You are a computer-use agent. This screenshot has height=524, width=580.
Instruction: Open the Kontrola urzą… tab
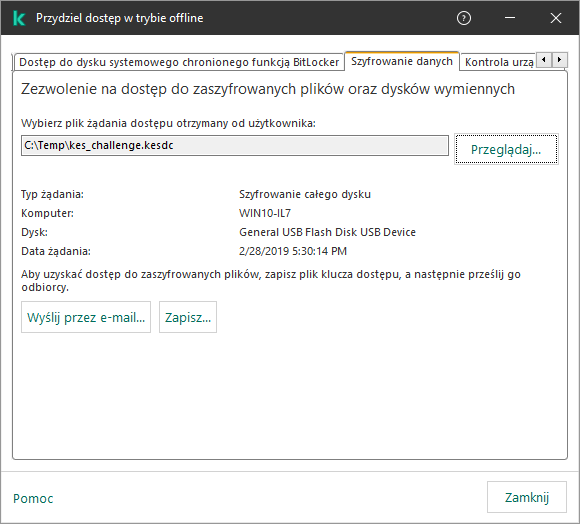click(499, 62)
